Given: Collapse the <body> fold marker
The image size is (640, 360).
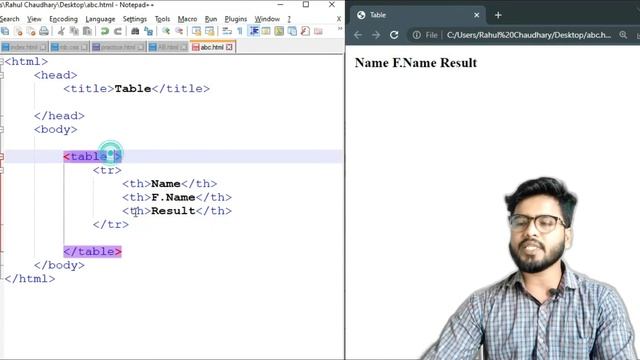Looking at the screenshot, I should pos(2,129).
